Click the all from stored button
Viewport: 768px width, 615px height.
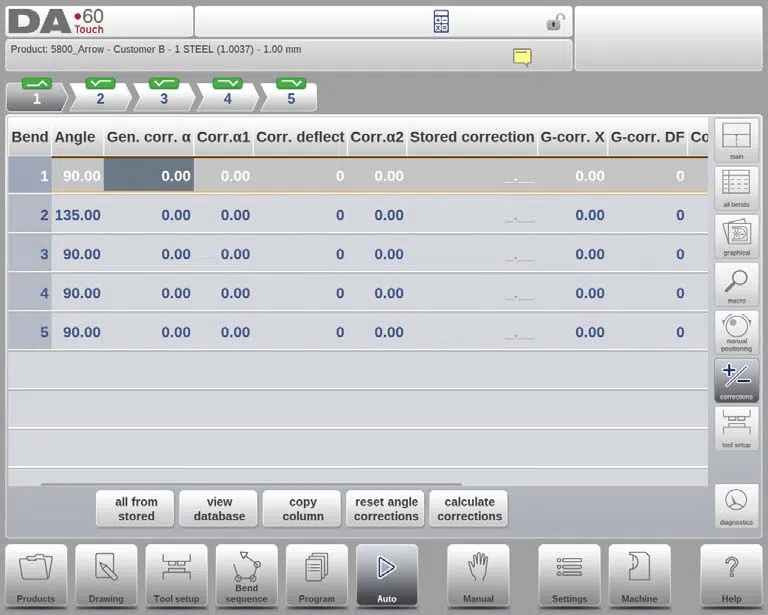(135, 509)
